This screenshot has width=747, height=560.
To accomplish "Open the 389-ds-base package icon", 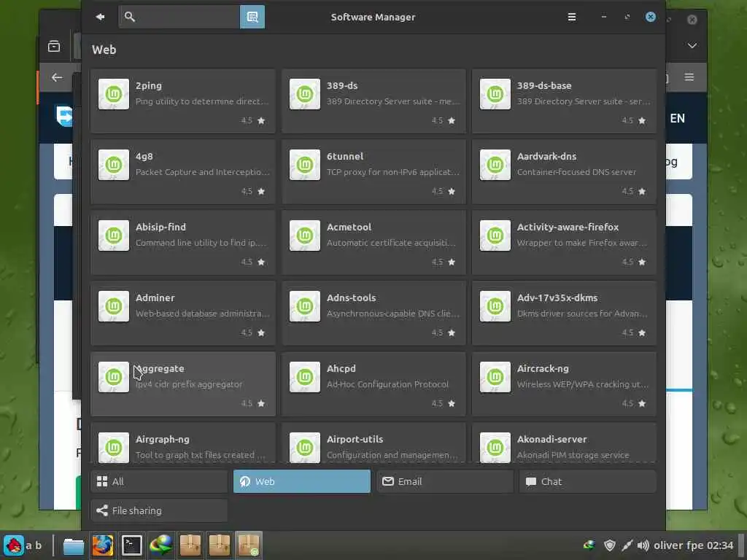I will click(x=495, y=94).
